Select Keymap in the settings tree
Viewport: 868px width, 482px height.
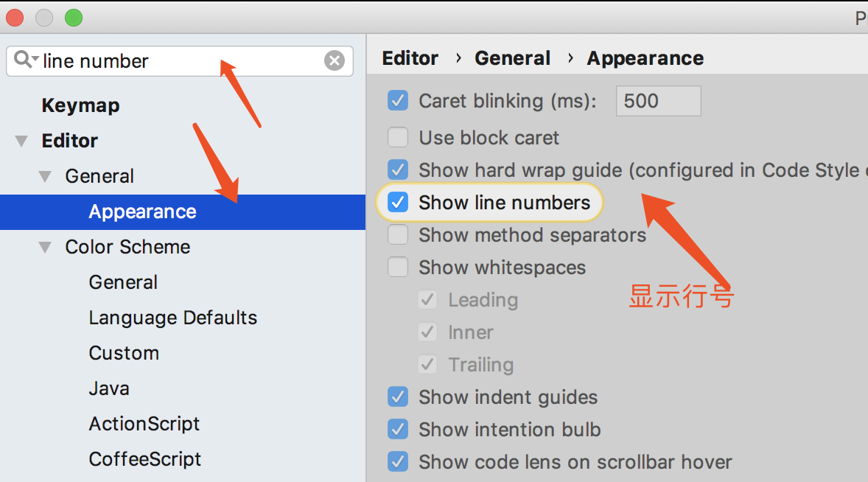click(x=80, y=105)
